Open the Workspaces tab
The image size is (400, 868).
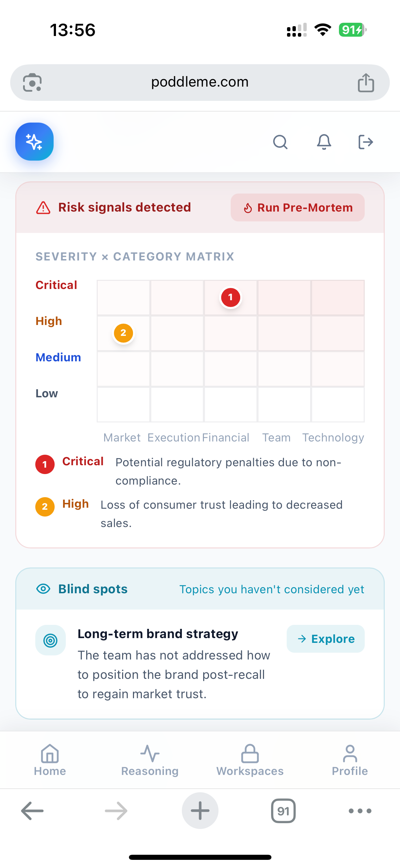[x=250, y=760]
